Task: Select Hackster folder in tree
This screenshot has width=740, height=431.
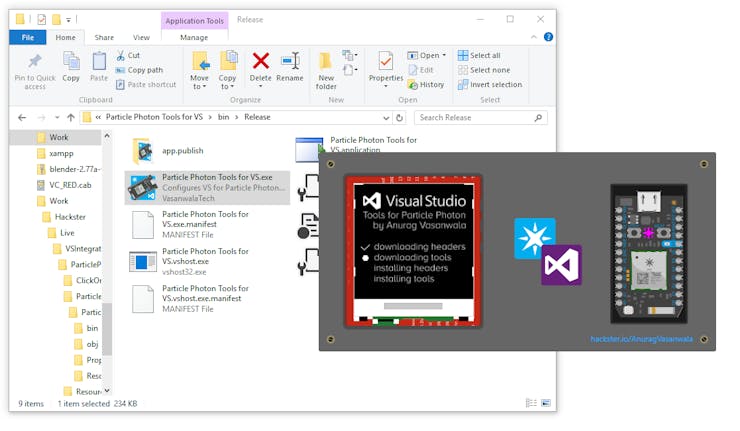Action: [x=65, y=217]
